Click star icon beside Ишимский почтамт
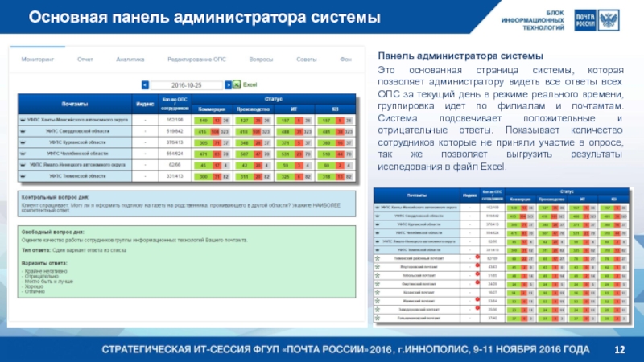 [x=377, y=301]
